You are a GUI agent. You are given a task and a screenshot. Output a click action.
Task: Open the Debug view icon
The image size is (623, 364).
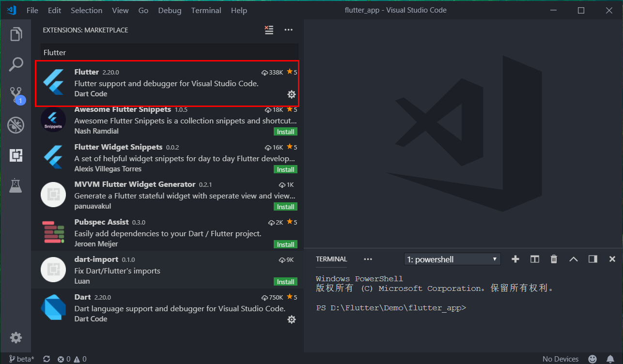pyautogui.click(x=16, y=125)
